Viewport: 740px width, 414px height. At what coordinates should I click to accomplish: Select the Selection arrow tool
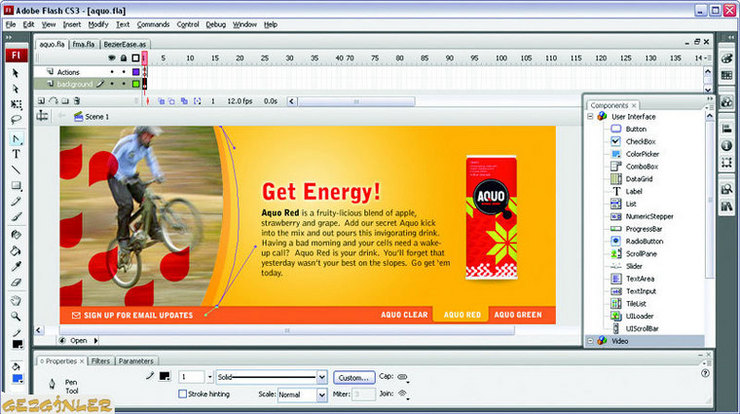(x=16, y=73)
